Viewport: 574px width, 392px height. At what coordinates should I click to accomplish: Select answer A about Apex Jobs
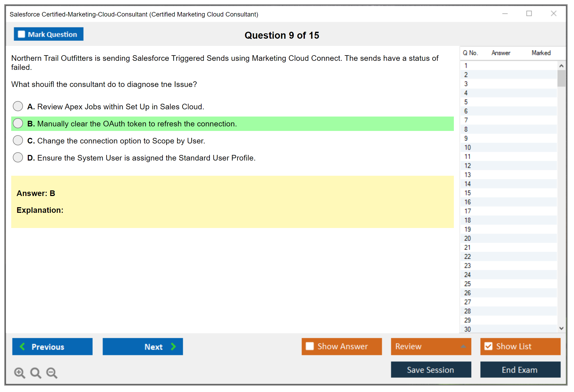click(18, 106)
